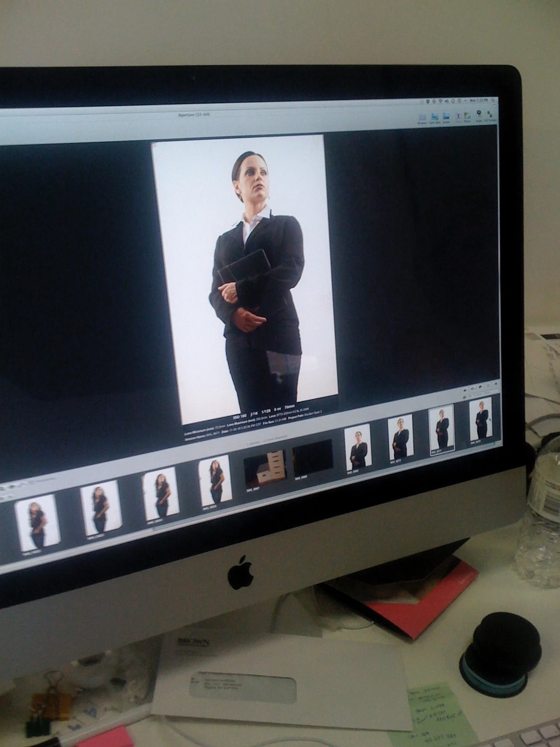
Task: Click the ISO f/16 1/125 exposure metadata line
Action: 265,412
